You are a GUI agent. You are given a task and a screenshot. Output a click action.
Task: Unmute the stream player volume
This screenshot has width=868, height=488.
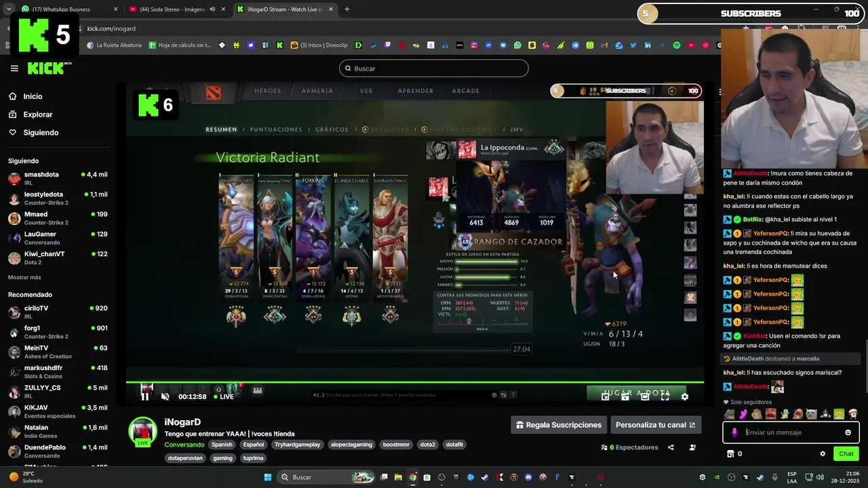click(x=165, y=396)
